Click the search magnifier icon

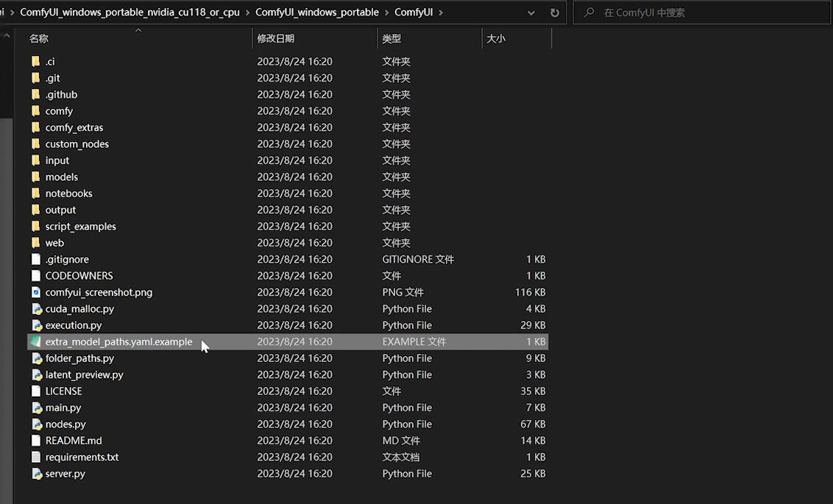pyautogui.click(x=589, y=13)
